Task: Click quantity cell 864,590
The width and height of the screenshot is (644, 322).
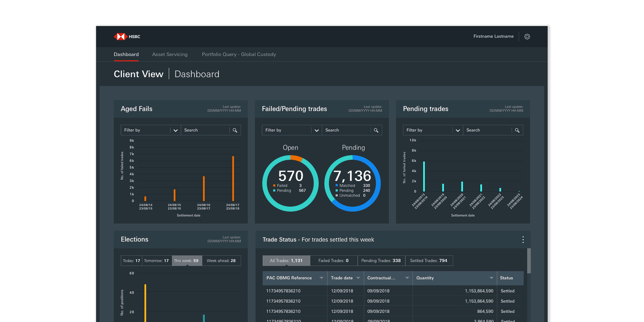Action: coord(485,311)
